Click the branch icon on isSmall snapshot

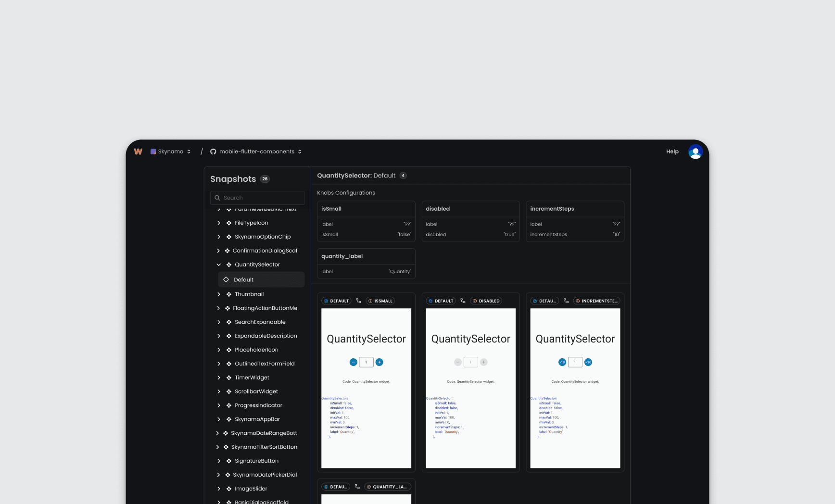(358, 301)
